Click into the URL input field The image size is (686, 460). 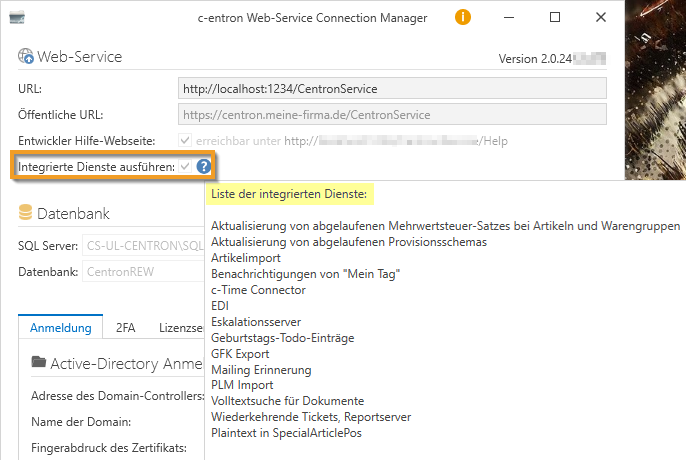(392, 88)
